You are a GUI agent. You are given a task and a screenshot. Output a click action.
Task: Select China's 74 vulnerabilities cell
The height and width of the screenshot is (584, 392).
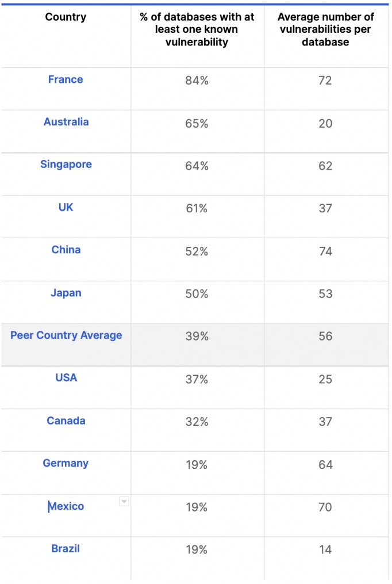[325, 251]
